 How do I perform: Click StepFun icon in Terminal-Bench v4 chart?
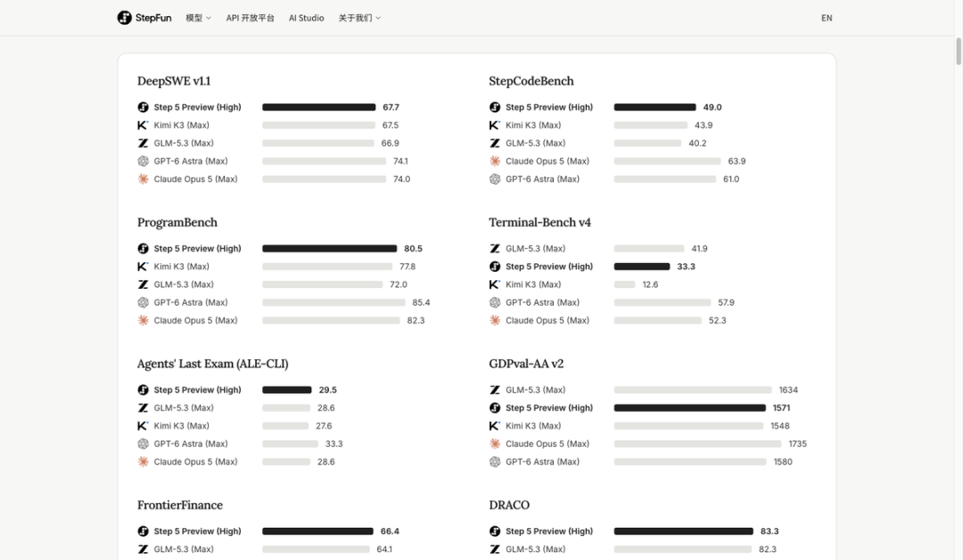point(495,266)
